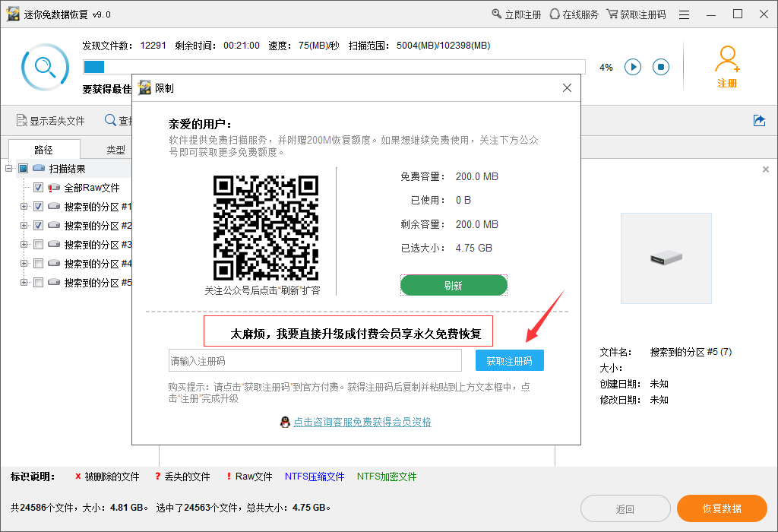Open 点击咨询客服免费获得会员资格 link

coord(362,422)
